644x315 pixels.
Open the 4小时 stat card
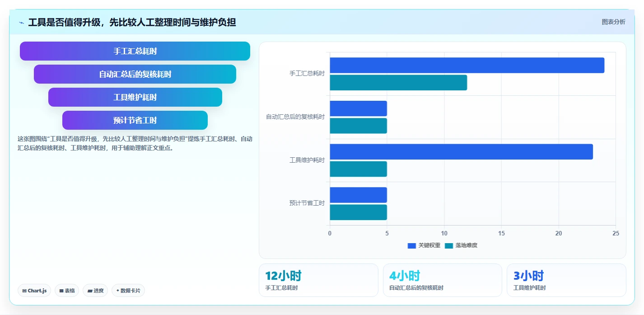coord(442,280)
